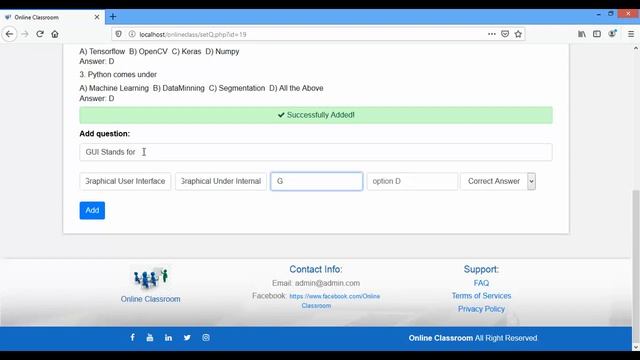
Task: Click the 'Contact Info:' heading
Action: tap(316, 269)
